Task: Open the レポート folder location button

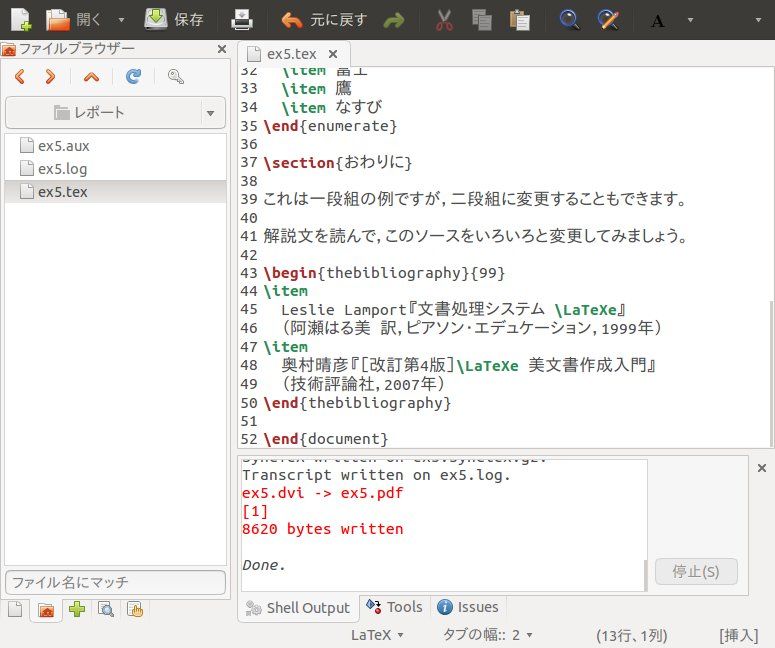Action: click(103, 113)
